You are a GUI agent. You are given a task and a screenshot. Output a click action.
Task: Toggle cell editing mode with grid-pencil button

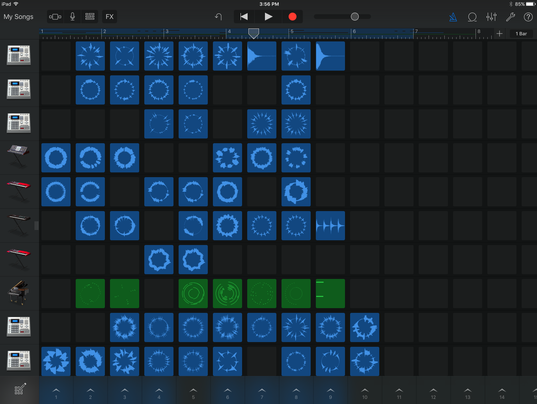(x=20, y=390)
